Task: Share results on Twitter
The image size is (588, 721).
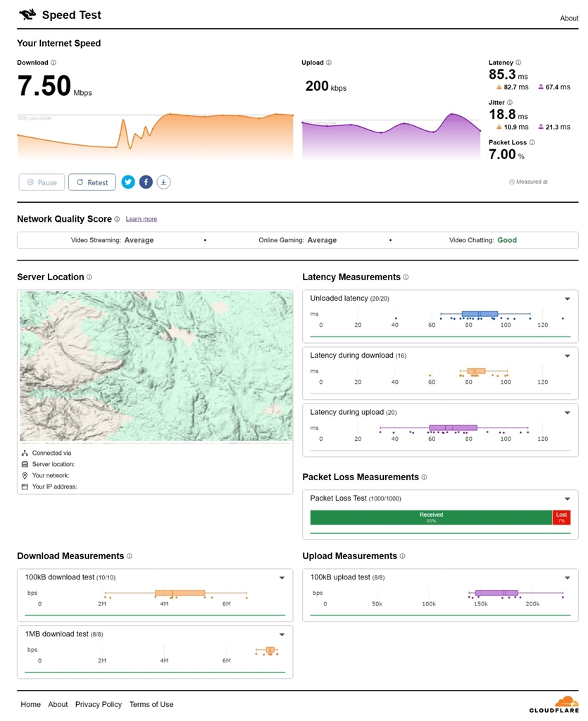Action: 128,182
